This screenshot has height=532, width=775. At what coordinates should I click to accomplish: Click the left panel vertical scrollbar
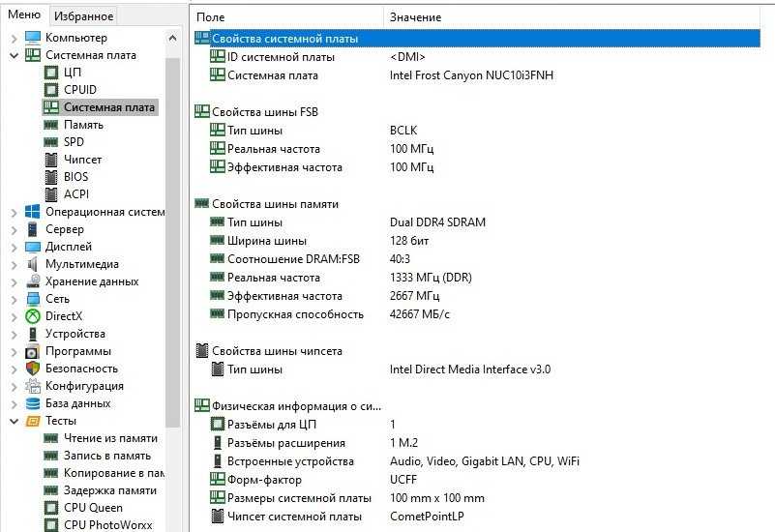tap(173, 242)
